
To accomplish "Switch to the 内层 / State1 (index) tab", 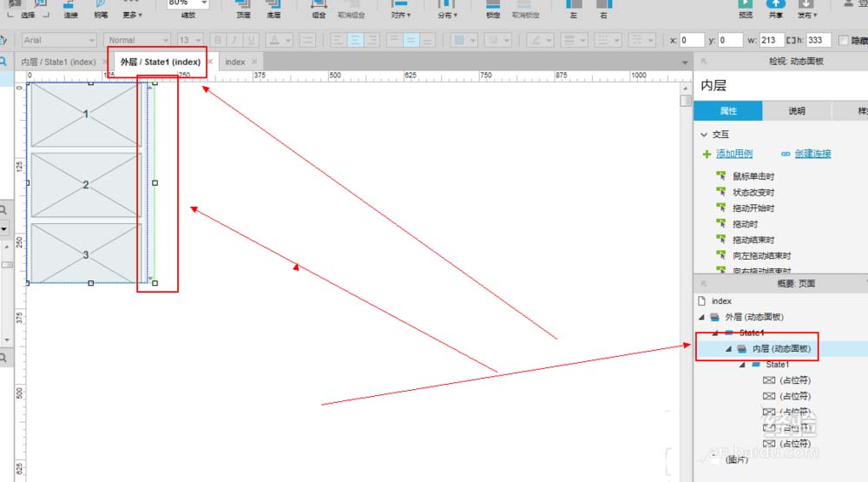I will 58,62.
